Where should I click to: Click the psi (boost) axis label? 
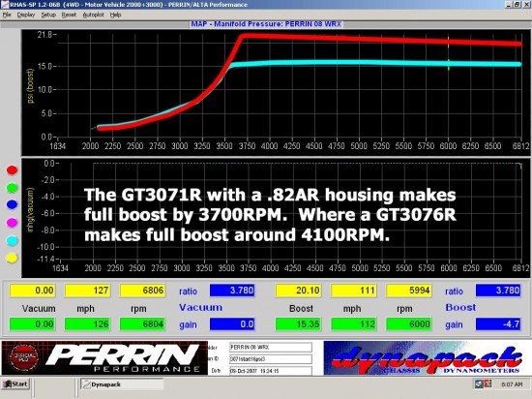pyautogui.click(x=31, y=86)
